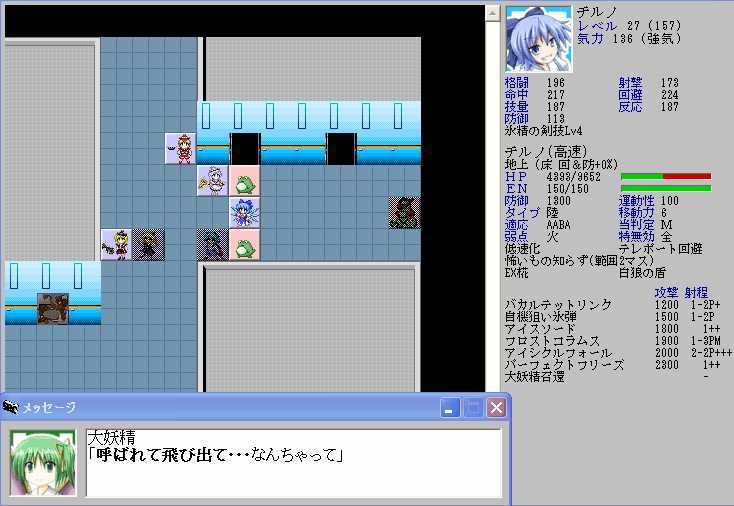The image size is (734, 506).
Task: Select the darkened unit left of lower frog
Action: 213,244
